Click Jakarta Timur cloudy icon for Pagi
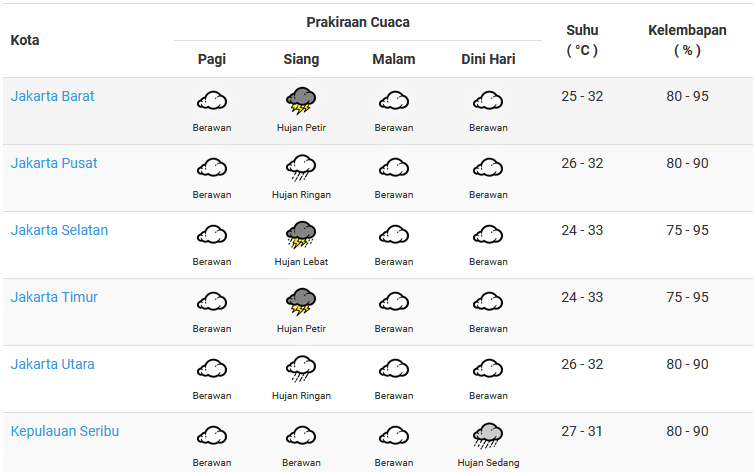 [x=211, y=302]
